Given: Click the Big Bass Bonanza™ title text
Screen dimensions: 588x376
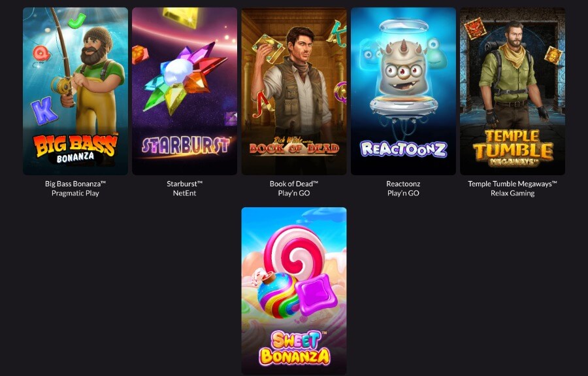Looking at the screenshot, I should pos(75,184).
